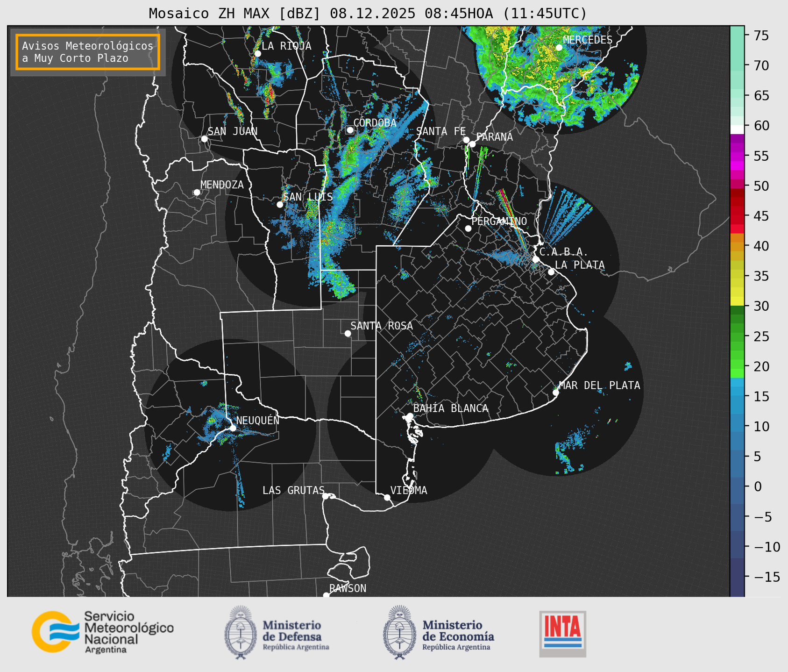The width and height of the screenshot is (788, 672).
Task: Select the VIEDMA city marker dot
Action: click(387, 497)
